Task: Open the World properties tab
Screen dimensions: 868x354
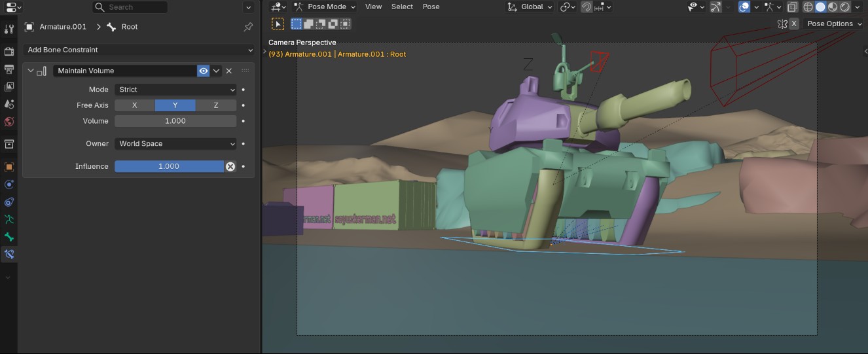Action: (x=9, y=122)
